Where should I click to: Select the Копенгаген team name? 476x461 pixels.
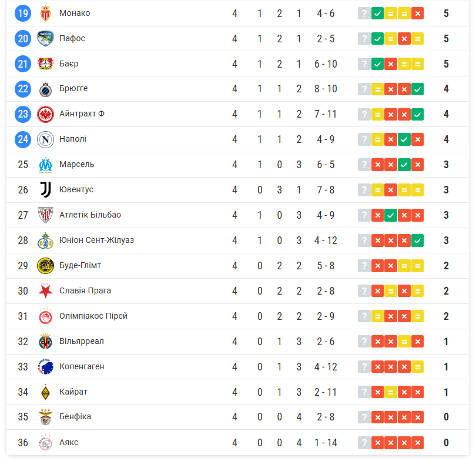click(82, 366)
